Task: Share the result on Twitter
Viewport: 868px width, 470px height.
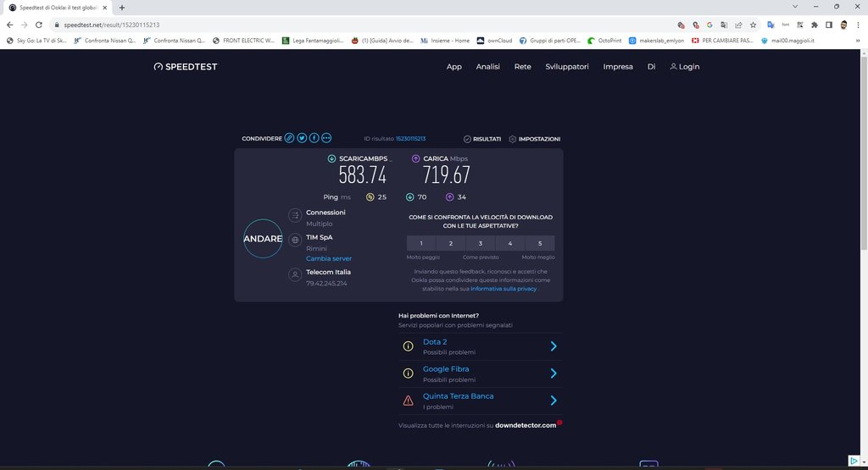Action: (302, 138)
